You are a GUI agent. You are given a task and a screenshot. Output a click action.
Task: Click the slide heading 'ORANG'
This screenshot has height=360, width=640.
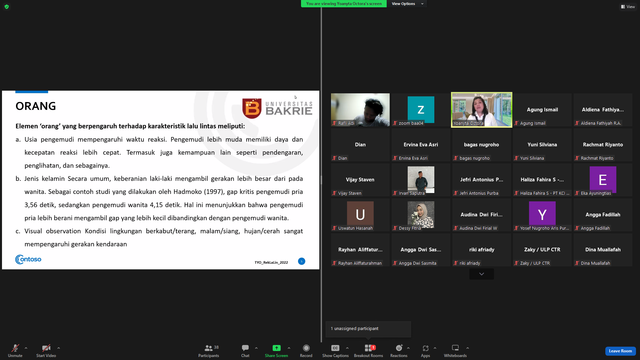pos(36,106)
